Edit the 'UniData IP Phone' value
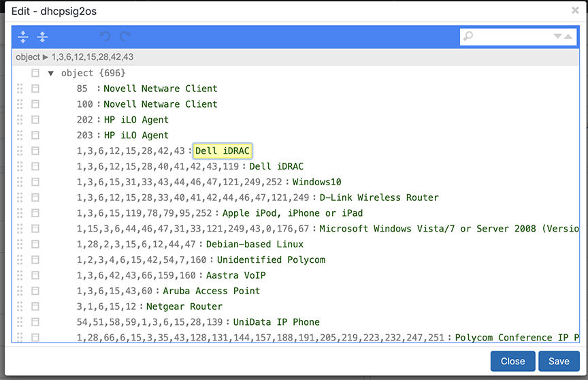588x380 pixels. click(x=276, y=322)
